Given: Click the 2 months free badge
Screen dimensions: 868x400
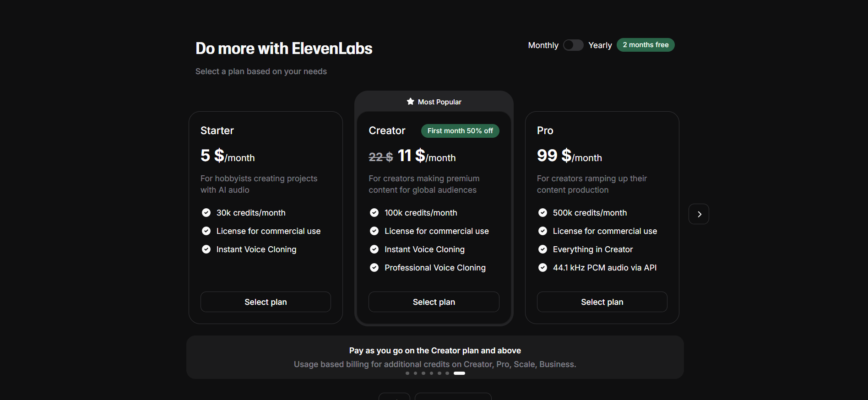Looking at the screenshot, I should point(646,45).
